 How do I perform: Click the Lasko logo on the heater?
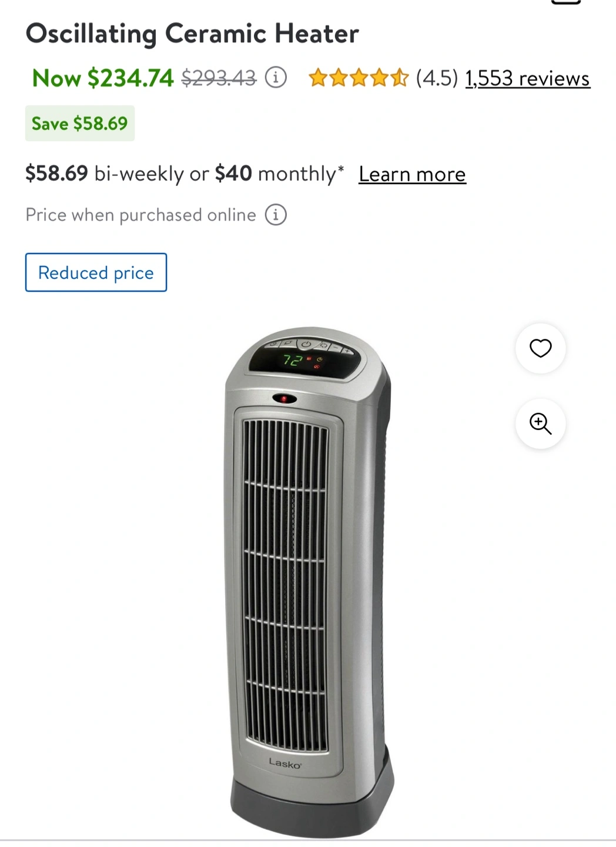[x=285, y=763]
